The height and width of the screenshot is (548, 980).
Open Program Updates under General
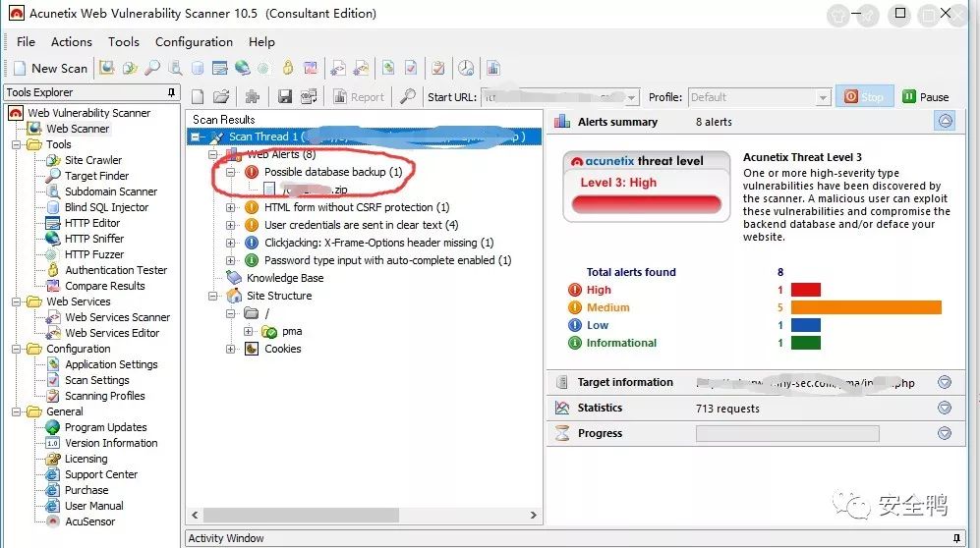pos(105,427)
